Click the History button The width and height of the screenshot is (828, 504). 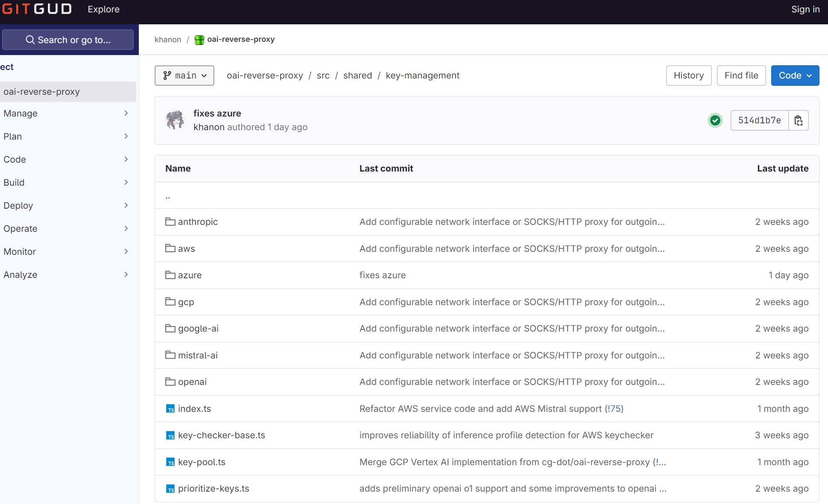point(688,76)
